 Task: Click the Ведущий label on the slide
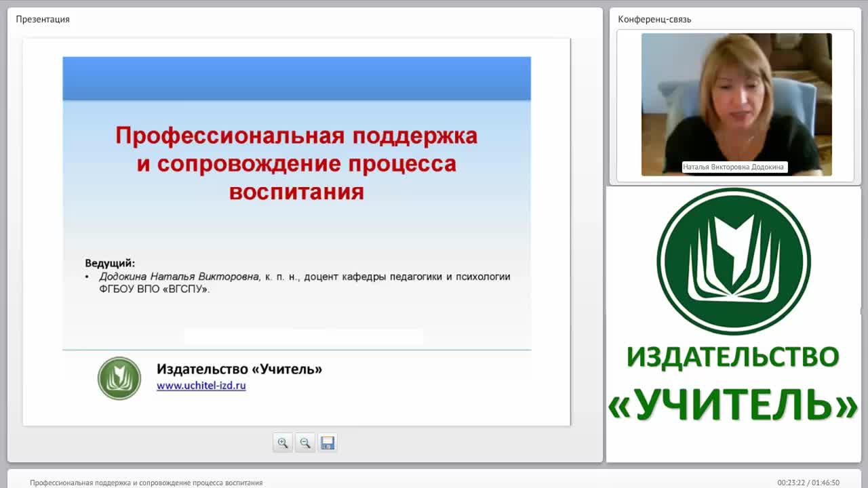click(110, 263)
